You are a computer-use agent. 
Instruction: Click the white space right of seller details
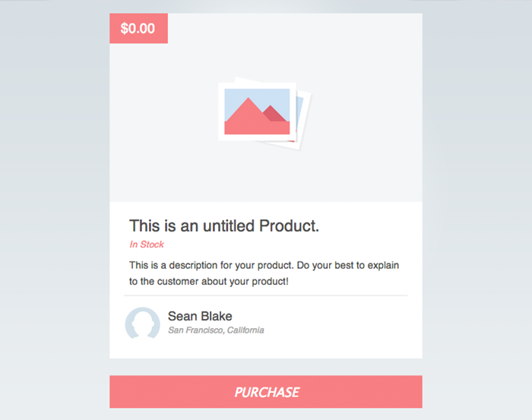[x=343, y=323]
